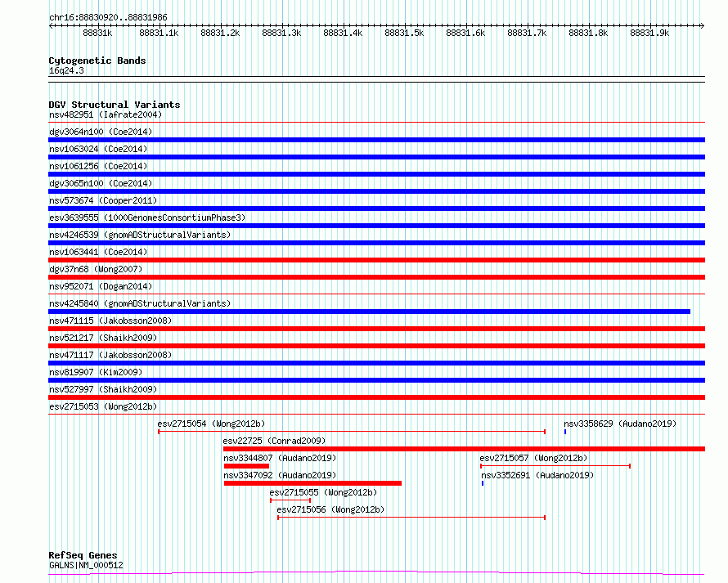Select the esv2715057 thin red span
This screenshot has width=728, height=583.
click(x=555, y=466)
